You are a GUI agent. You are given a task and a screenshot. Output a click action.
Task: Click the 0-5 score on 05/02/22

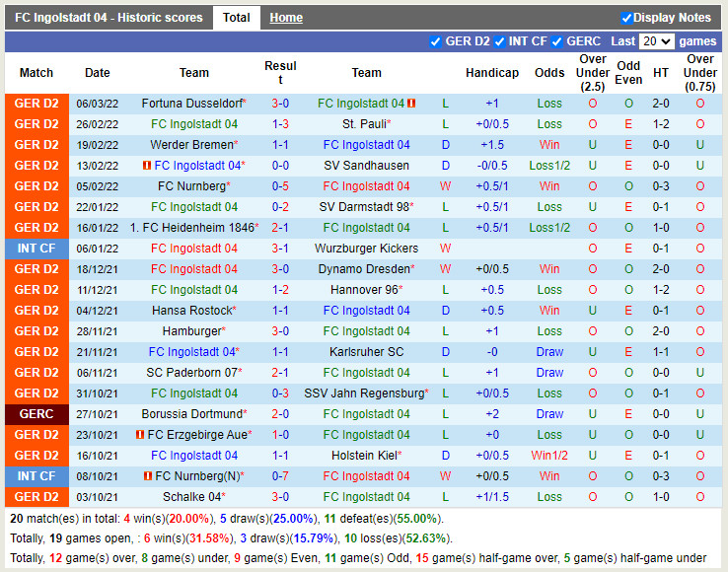click(x=280, y=186)
